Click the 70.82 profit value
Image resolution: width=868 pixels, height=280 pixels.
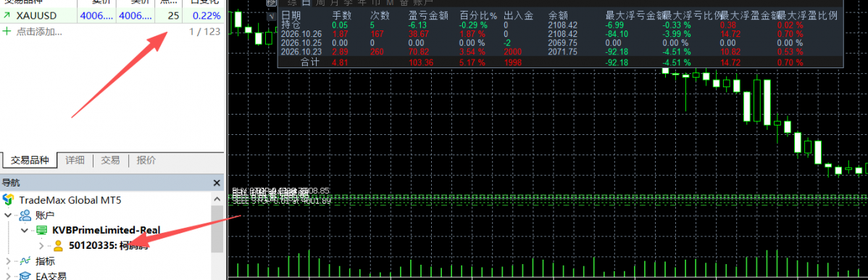coord(419,52)
